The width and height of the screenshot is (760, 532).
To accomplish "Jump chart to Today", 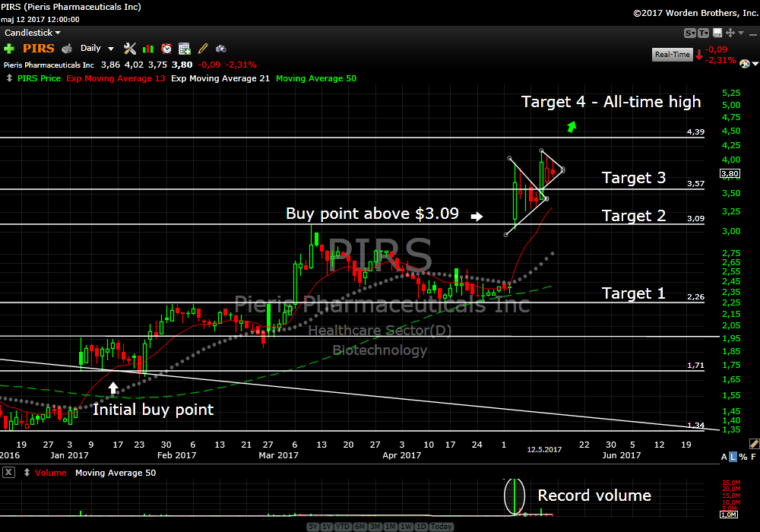I will (x=441, y=526).
